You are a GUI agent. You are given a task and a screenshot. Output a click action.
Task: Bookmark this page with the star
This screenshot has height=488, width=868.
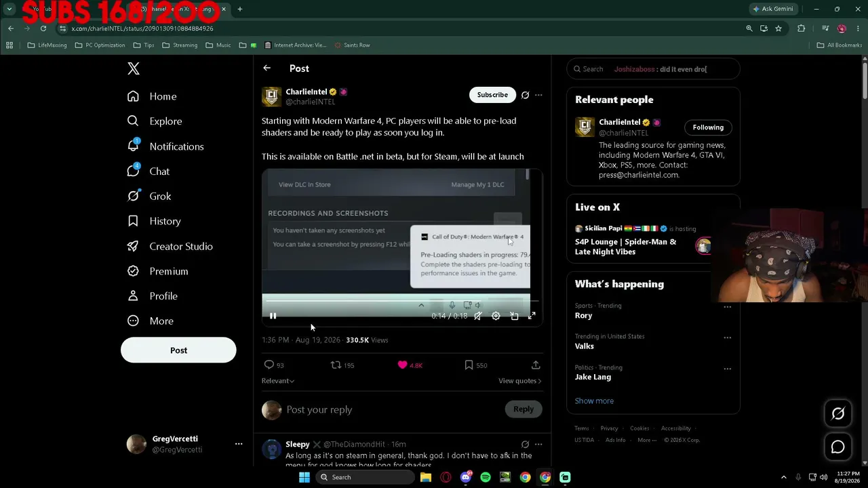(778, 28)
